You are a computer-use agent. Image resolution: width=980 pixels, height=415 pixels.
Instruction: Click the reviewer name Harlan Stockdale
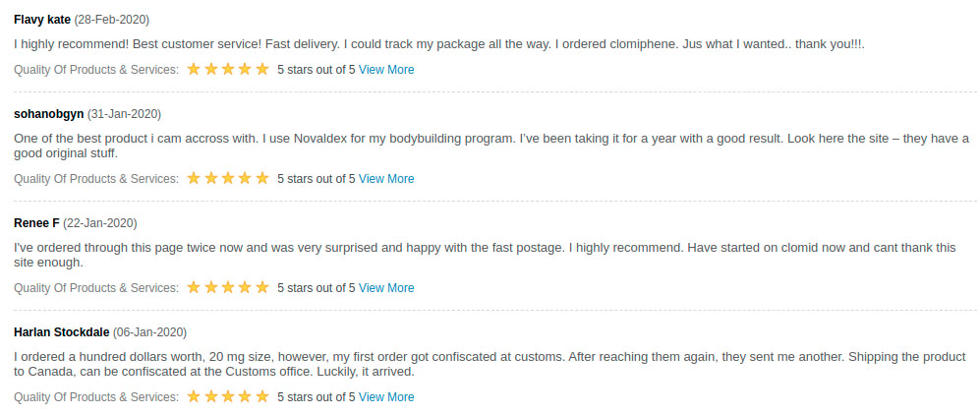coord(62,332)
